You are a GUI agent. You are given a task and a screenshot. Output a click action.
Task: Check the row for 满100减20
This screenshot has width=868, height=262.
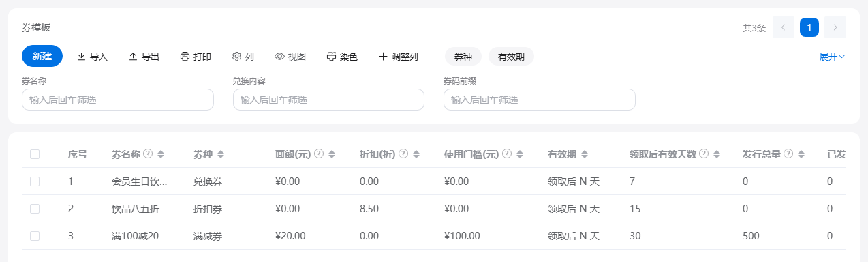(35, 236)
